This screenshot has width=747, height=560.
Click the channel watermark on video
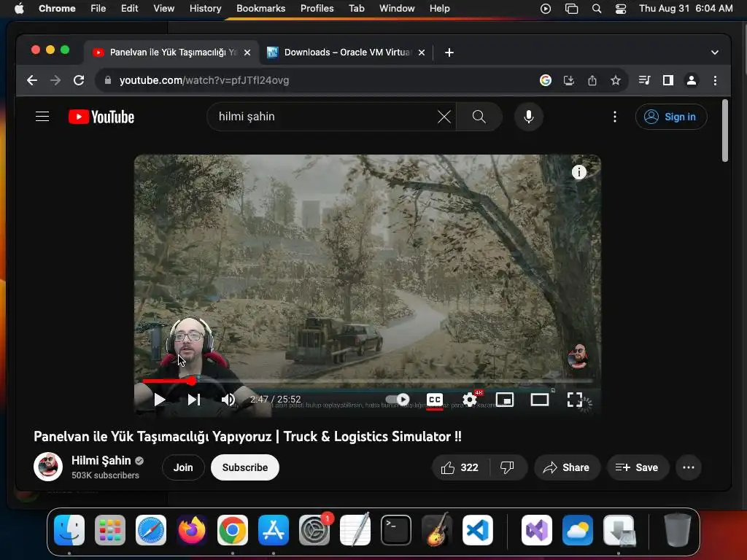pyautogui.click(x=578, y=356)
